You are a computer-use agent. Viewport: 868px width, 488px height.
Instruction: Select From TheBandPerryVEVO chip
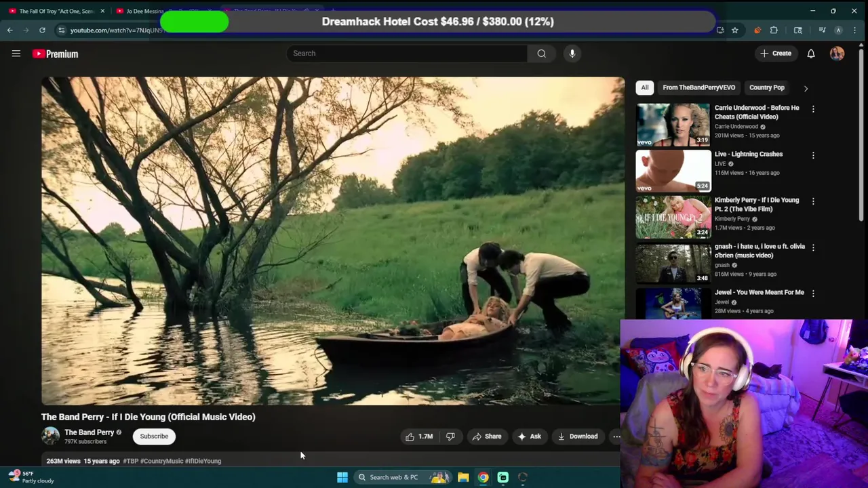pyautogui.click(x=698, y=87)
